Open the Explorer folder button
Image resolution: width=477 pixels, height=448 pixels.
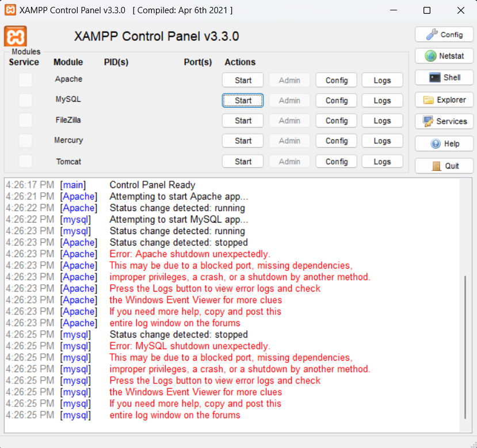[444, 99]
